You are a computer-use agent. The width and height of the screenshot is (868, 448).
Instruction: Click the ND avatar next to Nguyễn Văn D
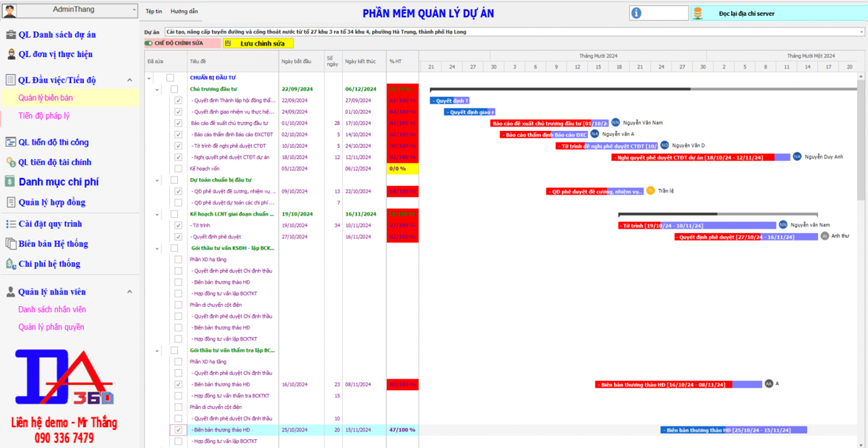point(665,145)
